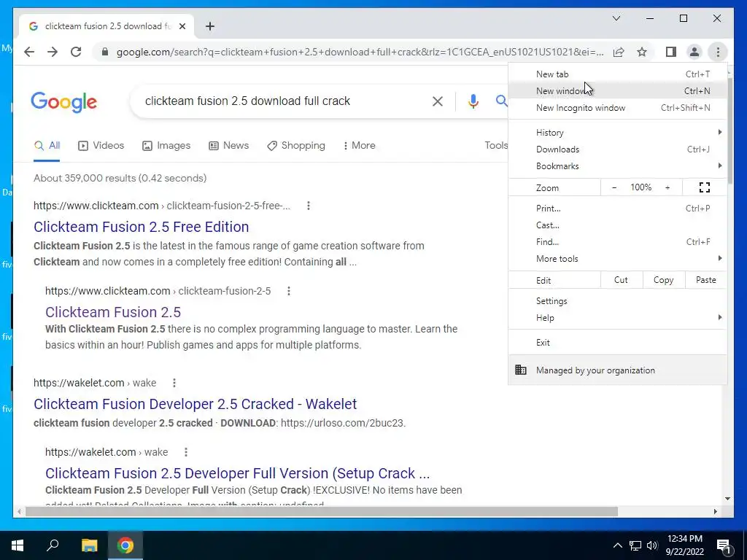Switch to the Videos results tab
Image resolution: width=747 pixels, height=560 pixels.
click(x=101, y=145)
